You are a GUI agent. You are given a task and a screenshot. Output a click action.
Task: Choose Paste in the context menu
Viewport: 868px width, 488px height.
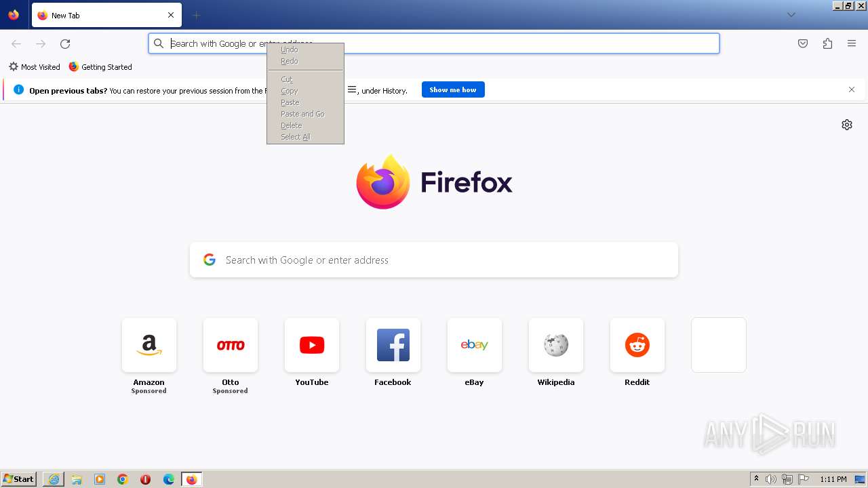(305, 102)
